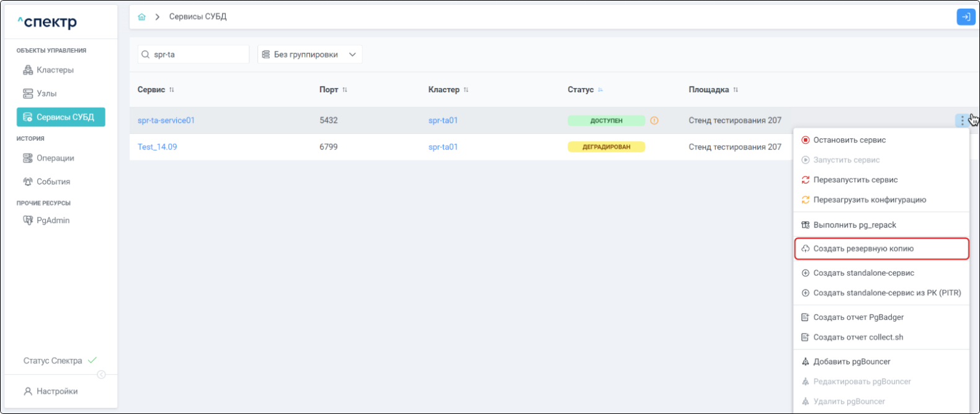Select Создать резервную копию from context menu
The width and height of the screenshot is (980, 414).
(x=863, y=249)
